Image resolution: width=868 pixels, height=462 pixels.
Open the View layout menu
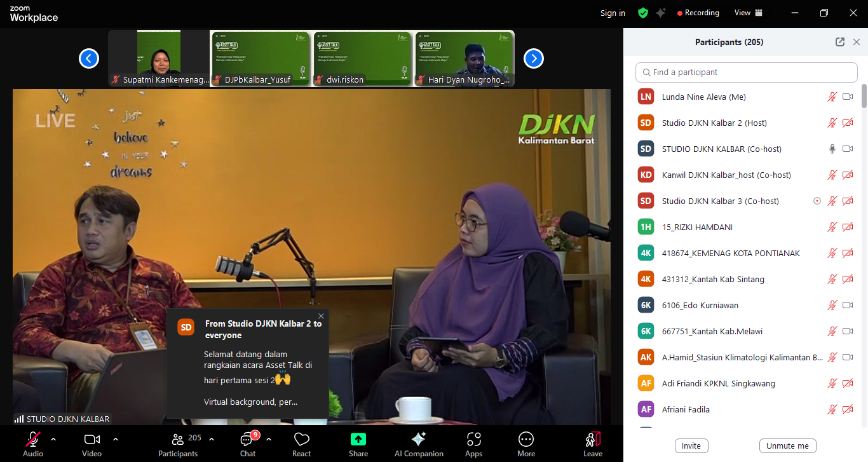pyautogui.click(x=748, y=13)
